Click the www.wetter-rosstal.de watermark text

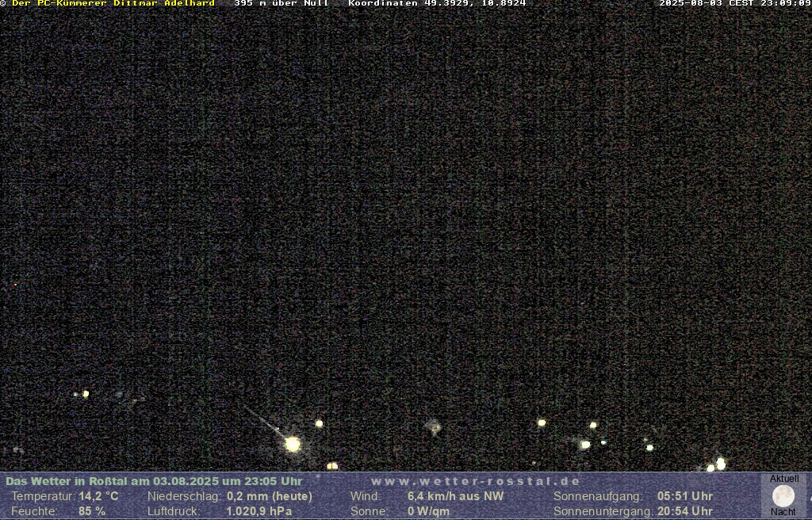tap(476, 481)
